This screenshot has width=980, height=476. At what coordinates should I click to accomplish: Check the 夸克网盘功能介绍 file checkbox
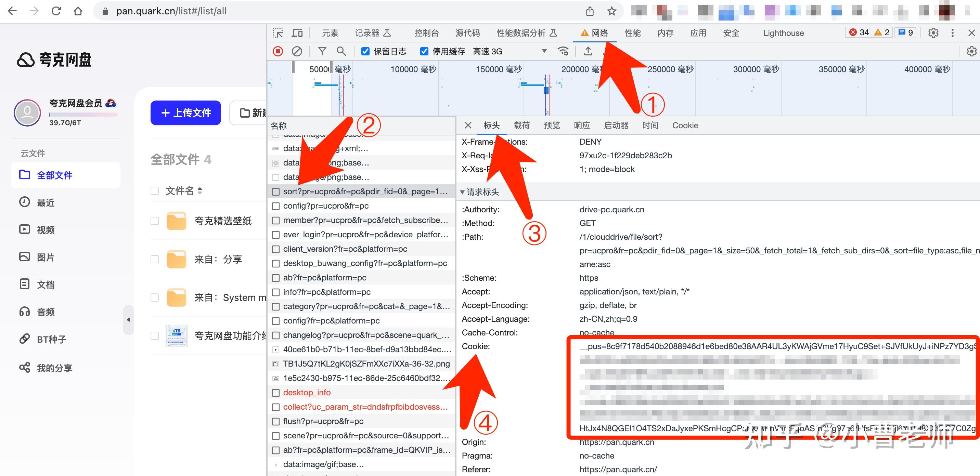[154, 336]
